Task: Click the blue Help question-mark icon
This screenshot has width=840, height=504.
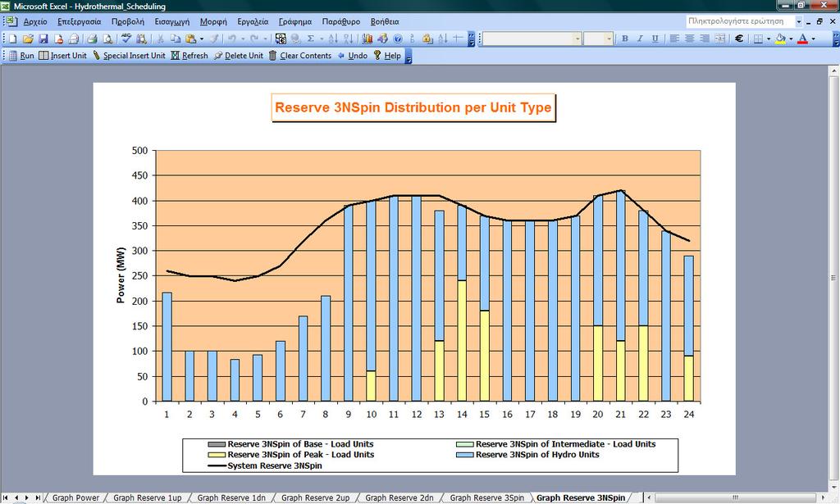Action: tap(398, 39)
